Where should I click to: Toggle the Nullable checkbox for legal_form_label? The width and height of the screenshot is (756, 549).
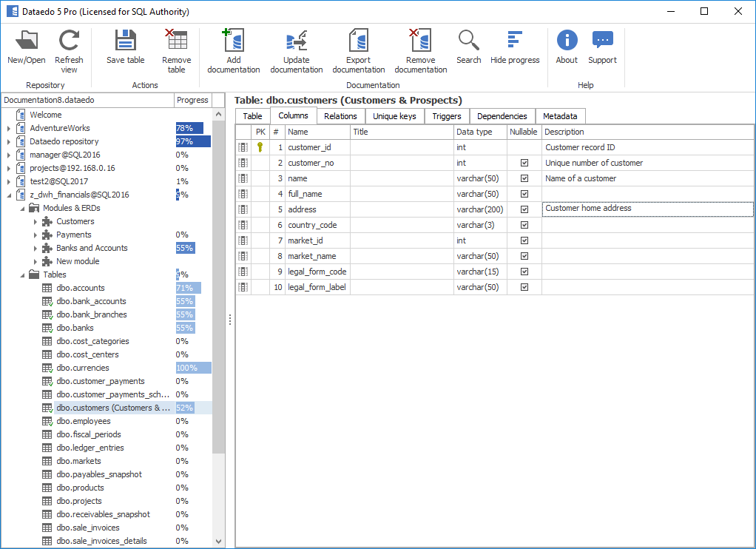pos(524,287)
